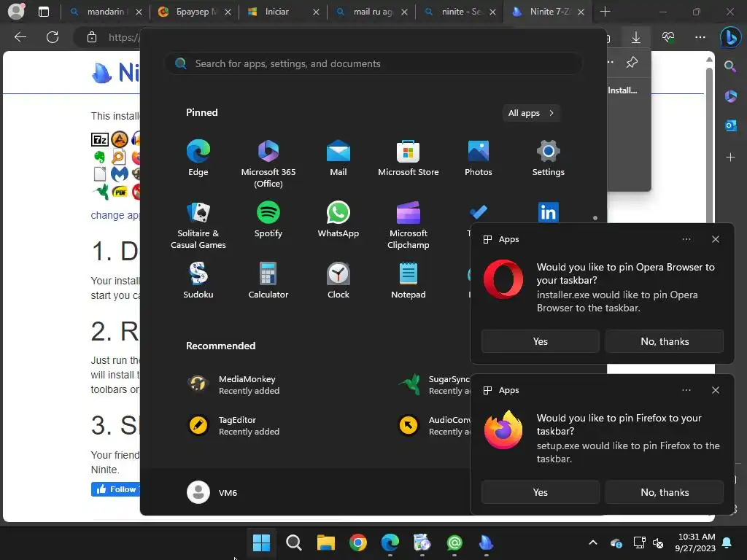Screen dimensions: 747x560
Task: Open Edge tab actions menu
Action: (x=43, y=12)
